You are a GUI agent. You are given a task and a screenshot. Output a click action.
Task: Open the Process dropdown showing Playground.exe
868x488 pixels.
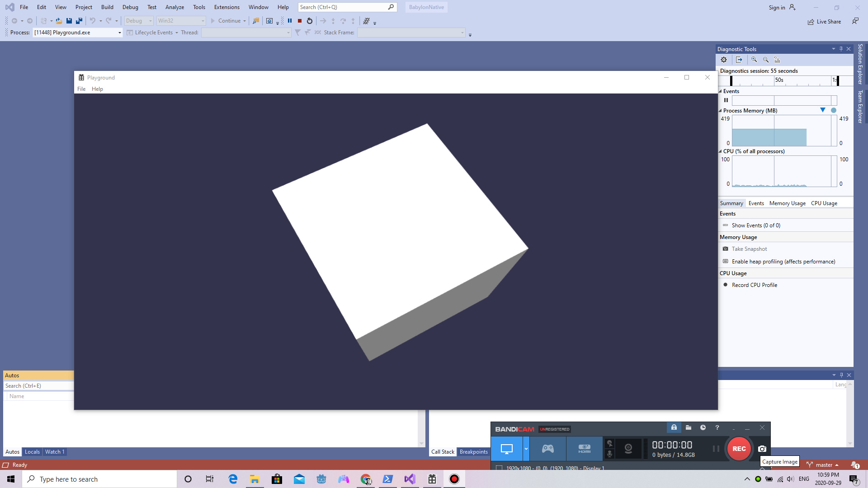tap(119, 33)
